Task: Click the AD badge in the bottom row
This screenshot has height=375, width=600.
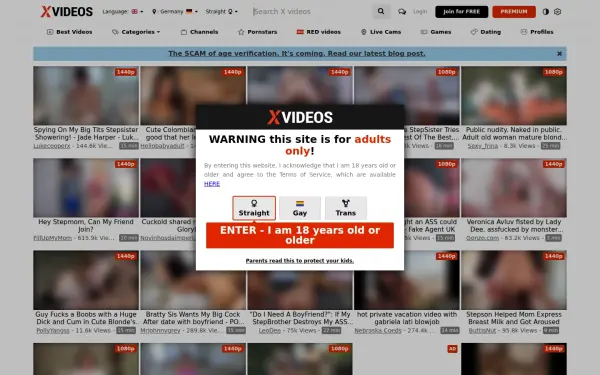Action: pos(452,349)
